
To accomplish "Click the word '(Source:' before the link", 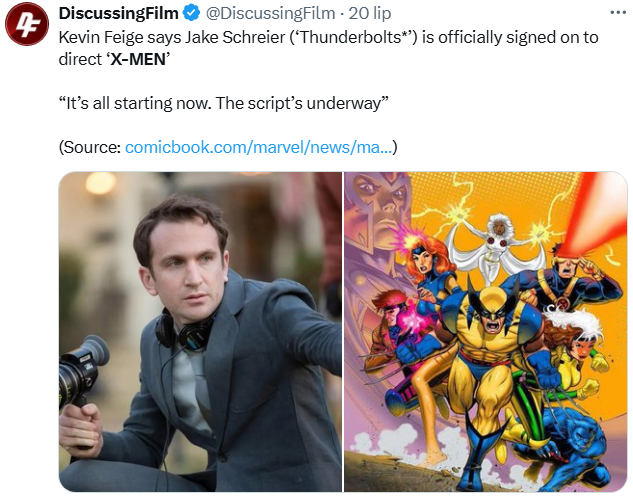I will [90, 147].
